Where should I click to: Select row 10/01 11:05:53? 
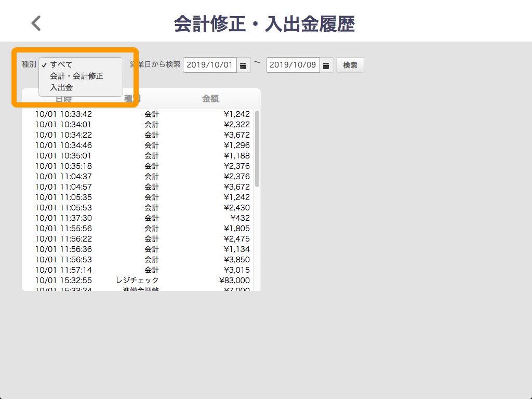point(137,208)
